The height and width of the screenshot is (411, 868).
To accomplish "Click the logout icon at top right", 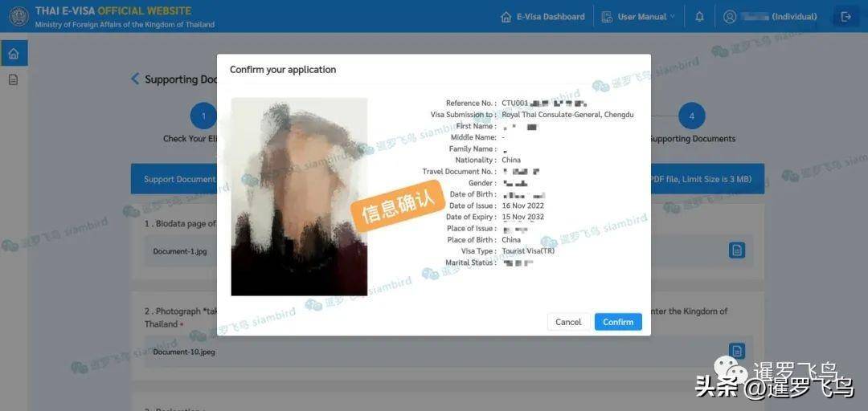I will (x=845, y=16).
